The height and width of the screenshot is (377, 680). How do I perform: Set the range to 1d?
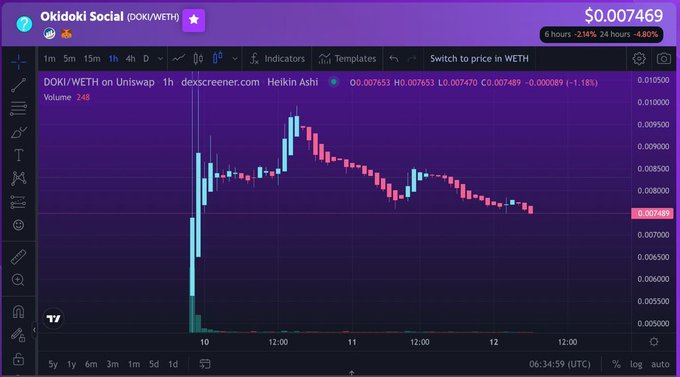click(x=173, y=364)
